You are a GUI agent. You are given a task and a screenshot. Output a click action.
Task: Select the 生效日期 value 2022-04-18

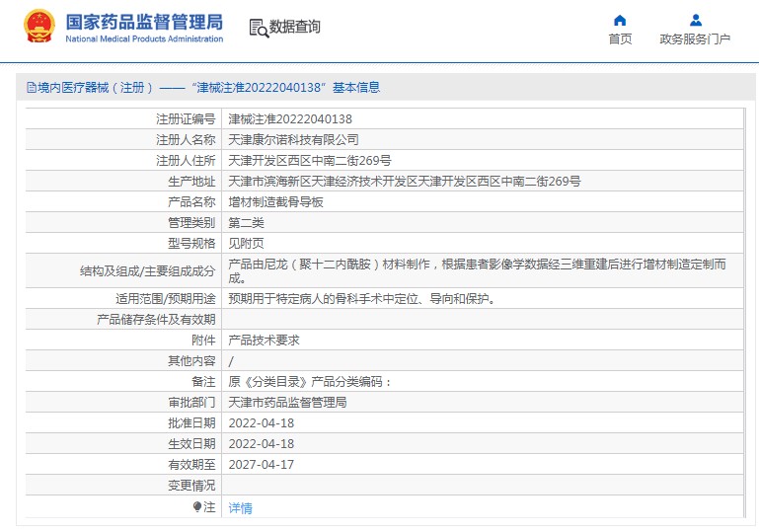(261, 444)
